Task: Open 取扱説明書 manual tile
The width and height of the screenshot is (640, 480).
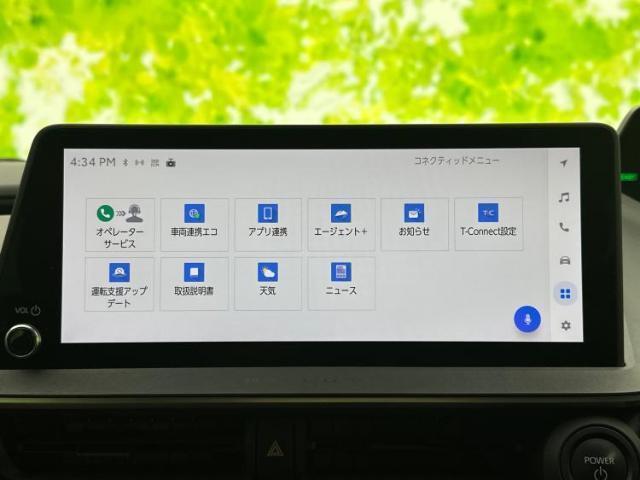Action: pos(194,284)
